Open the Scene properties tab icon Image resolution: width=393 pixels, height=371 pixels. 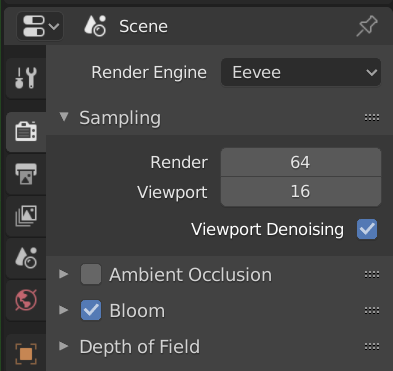point(26,258)
